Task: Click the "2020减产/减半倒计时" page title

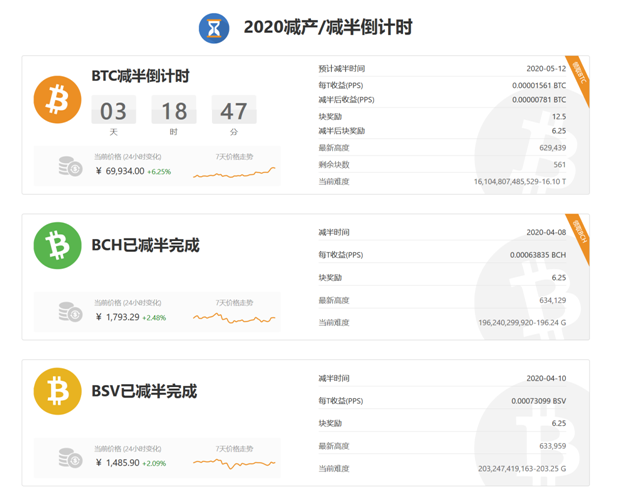Action: pyautogui.click(x=328, y=28)
